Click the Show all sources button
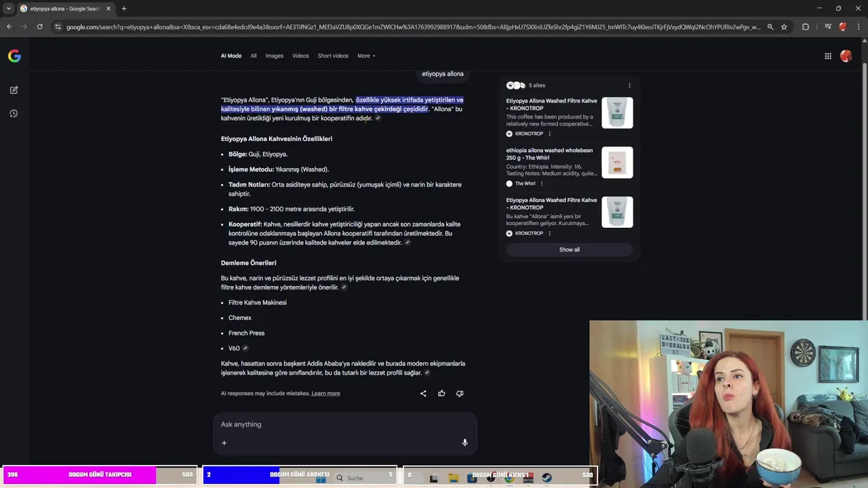 click(x=569, y=249)
